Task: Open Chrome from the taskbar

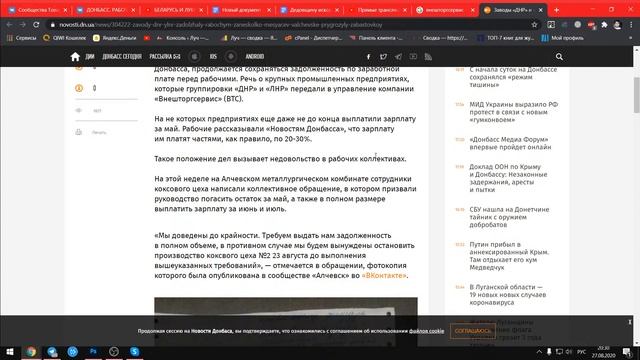Action: [31, 351]
